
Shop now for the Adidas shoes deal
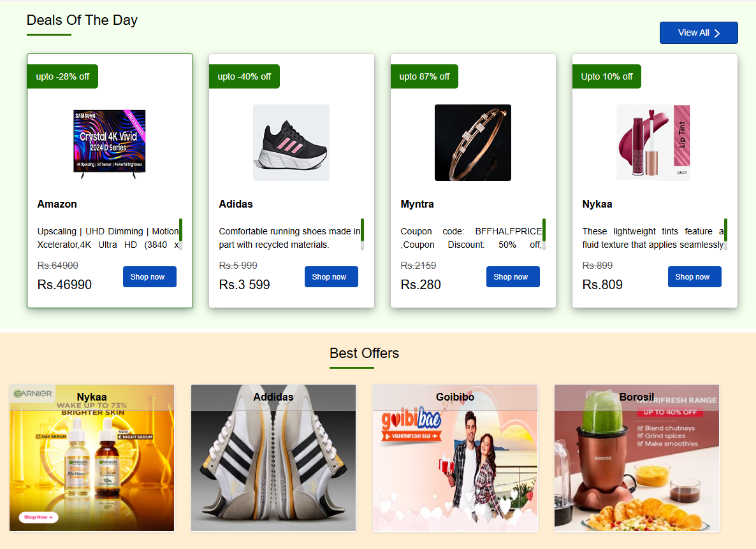331,277
